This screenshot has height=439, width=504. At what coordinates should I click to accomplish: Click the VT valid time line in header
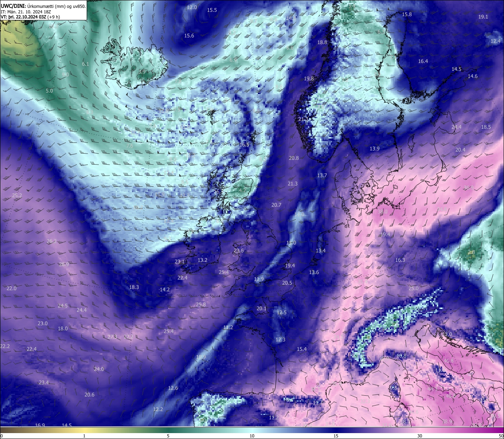(30, 17)
